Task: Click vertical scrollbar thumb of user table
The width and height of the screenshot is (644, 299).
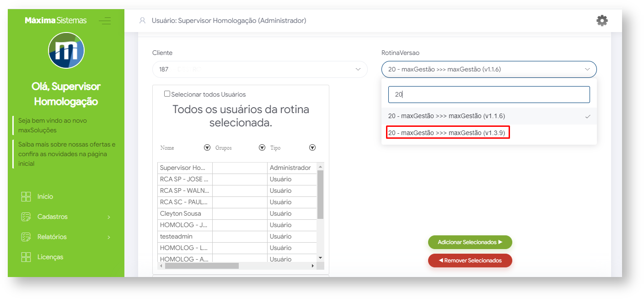Action: tap(320, 194)
